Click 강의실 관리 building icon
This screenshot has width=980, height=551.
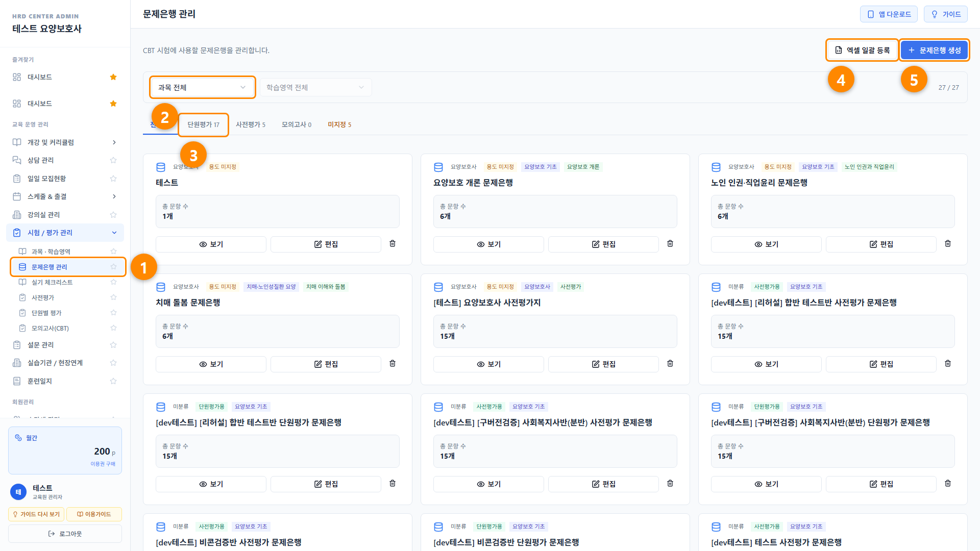(x=17, y=215)
